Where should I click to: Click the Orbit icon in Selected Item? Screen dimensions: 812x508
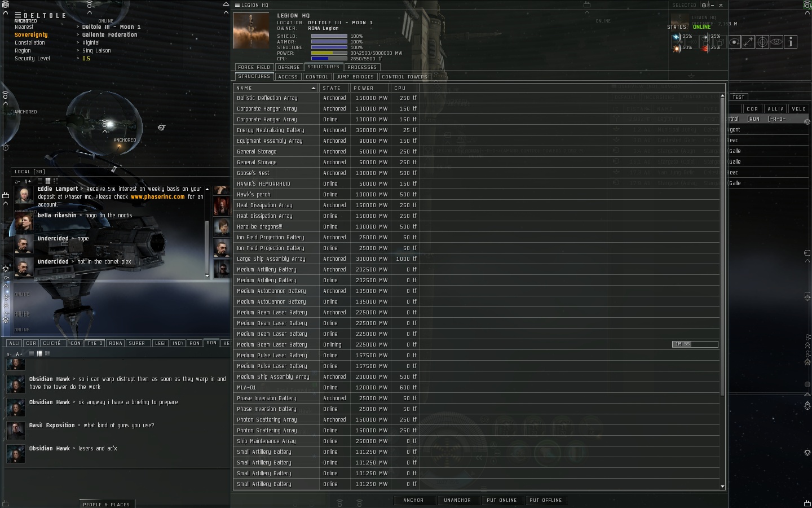tap(734, 42)
